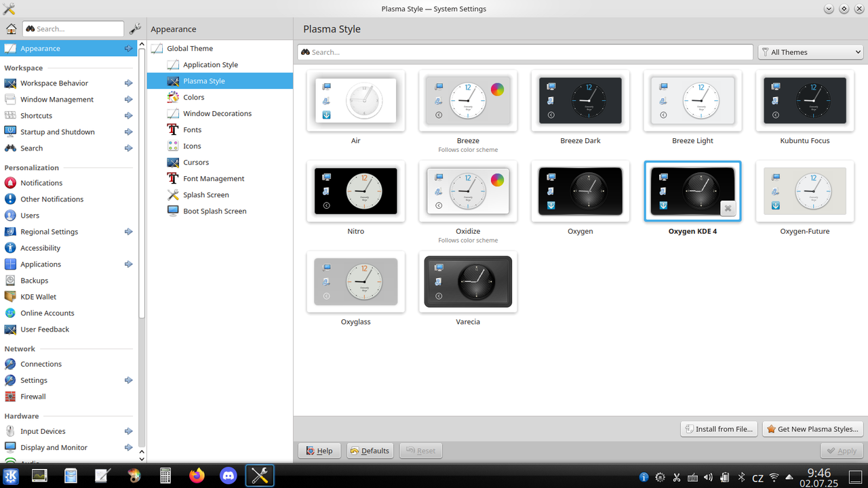Click Get New Plasma Styles button

812,429
